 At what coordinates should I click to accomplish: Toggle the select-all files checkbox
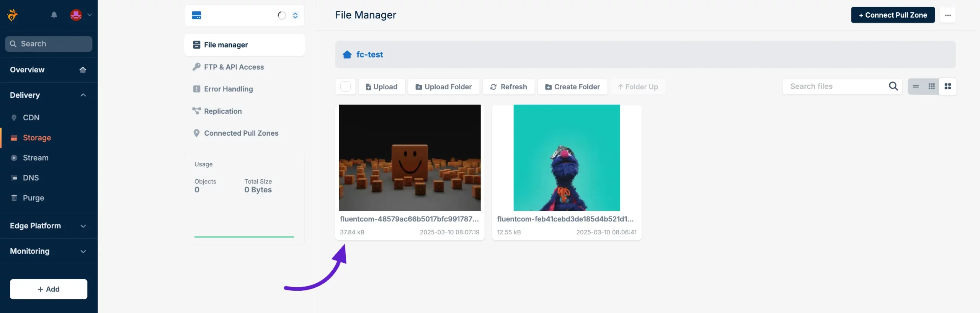tap(345, 87)
